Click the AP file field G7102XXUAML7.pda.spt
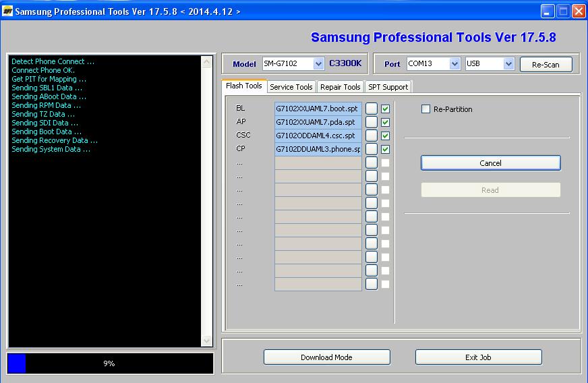 coord(318,122)
